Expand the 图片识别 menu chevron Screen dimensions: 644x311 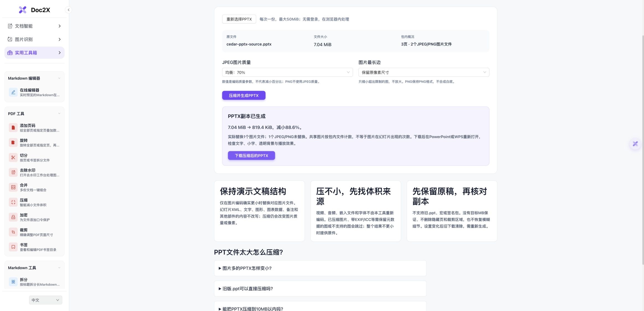click(x=60, y=39)
